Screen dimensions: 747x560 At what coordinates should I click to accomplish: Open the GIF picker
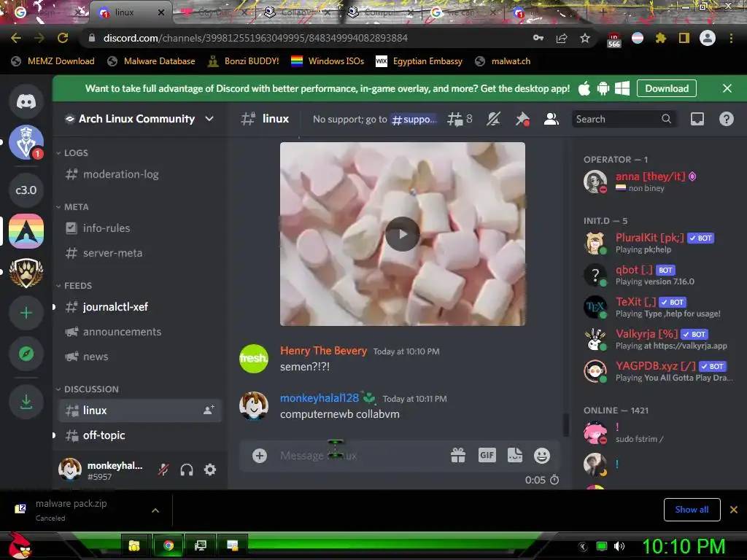(x=487, y=456)
